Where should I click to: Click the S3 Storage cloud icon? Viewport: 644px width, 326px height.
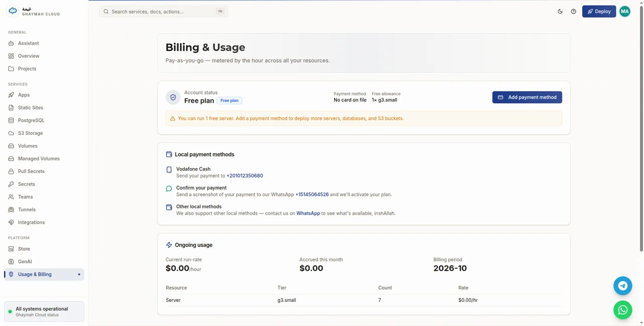point(11,133)
